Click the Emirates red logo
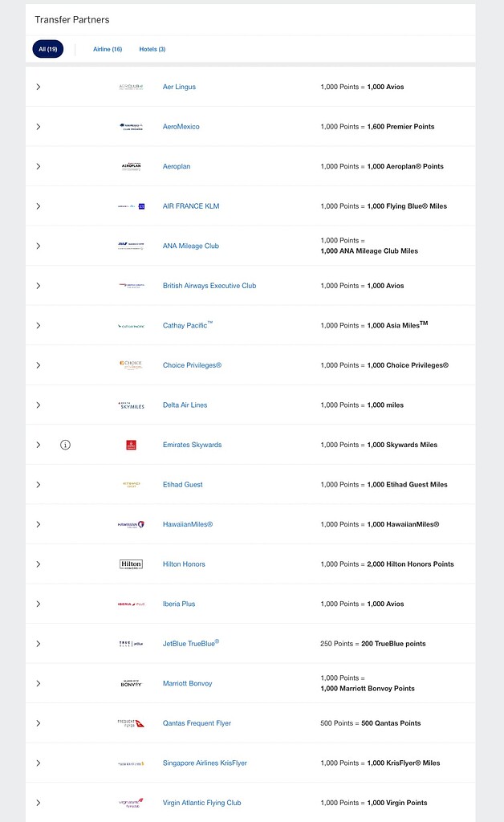This screenshot has height=822, width=504. pos(131,445)
